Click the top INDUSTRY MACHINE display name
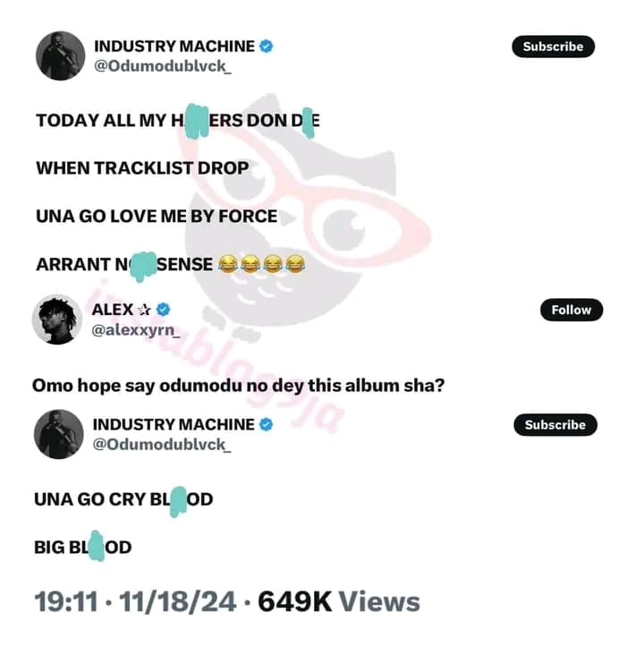This screenshot has height=647, width=644. coord(174,47)
